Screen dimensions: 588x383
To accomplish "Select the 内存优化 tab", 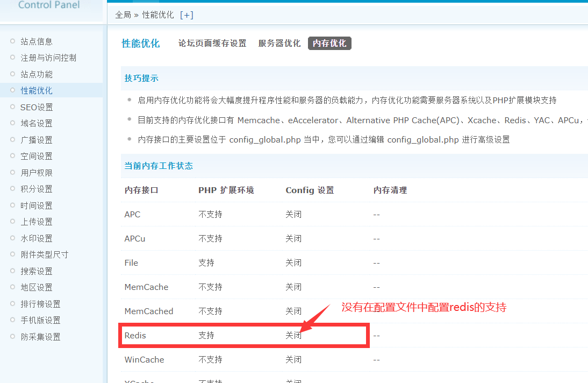I will [x=329, y=44].
